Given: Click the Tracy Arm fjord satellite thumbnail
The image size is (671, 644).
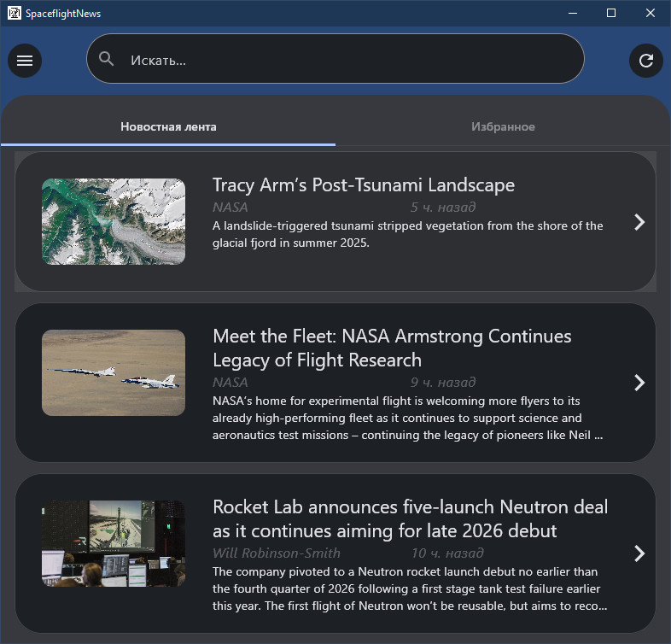Looking at the screenshot, I should tap(114, 221).
